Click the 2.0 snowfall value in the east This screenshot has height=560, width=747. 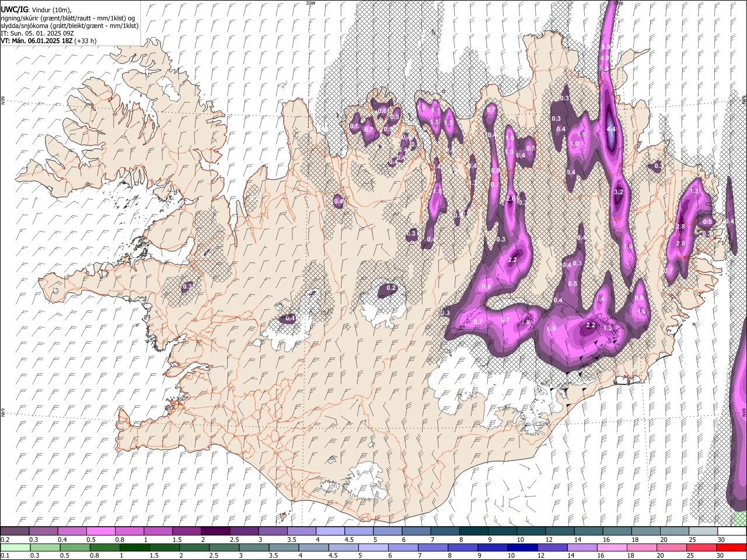click(680, 243)
